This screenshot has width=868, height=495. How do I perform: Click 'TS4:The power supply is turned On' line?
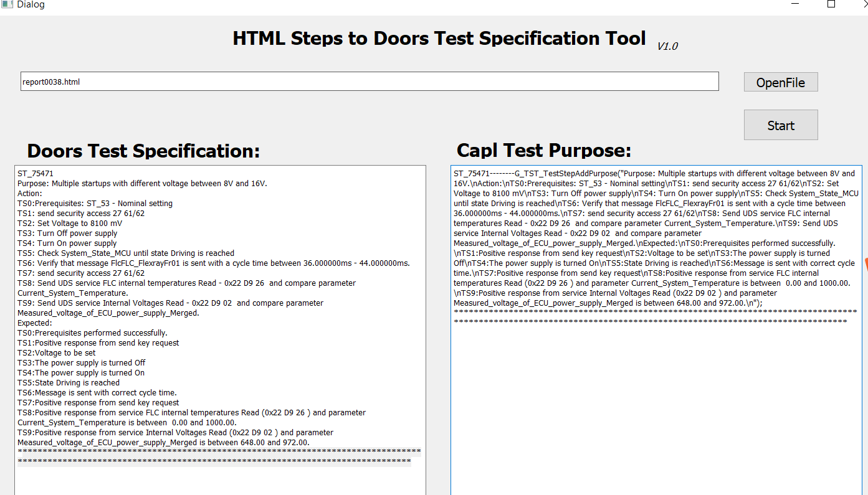pyautogui.click(x=81, y=373)
